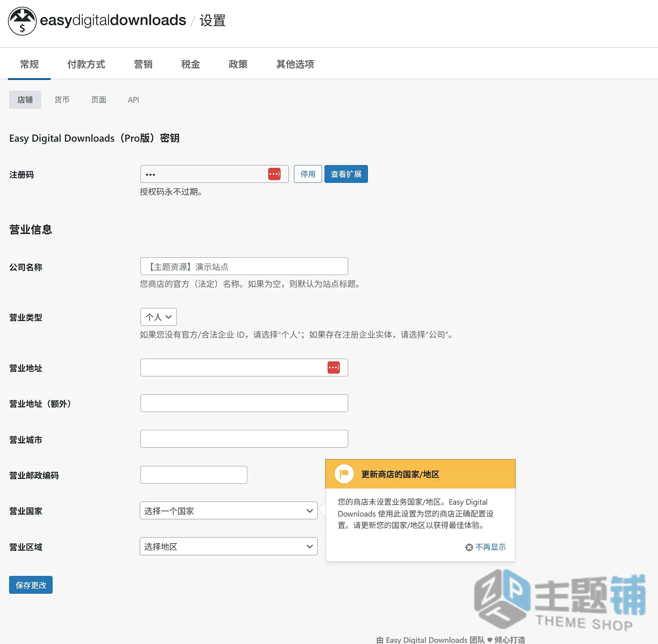This screenshot has width=658, height=644.
Task: Switch to the 付款方式 tab
Action: pyautogui.click(x=86, y=64)
